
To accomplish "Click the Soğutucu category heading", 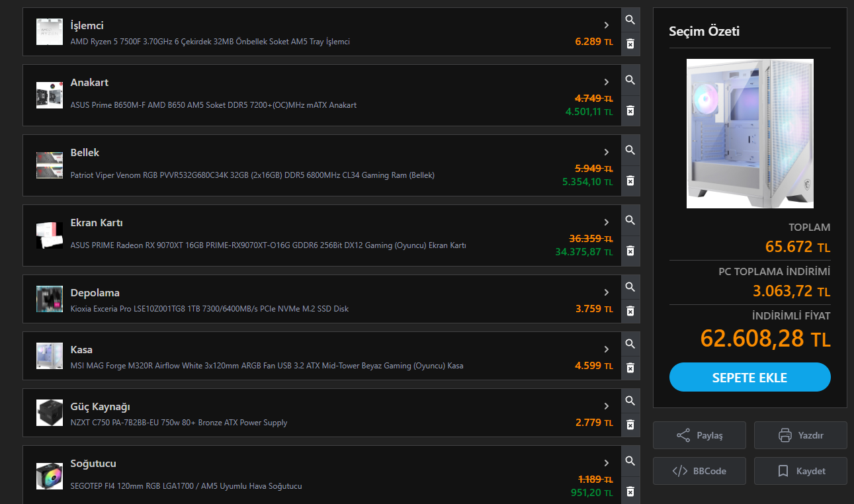I will click(x=93, y=464).
